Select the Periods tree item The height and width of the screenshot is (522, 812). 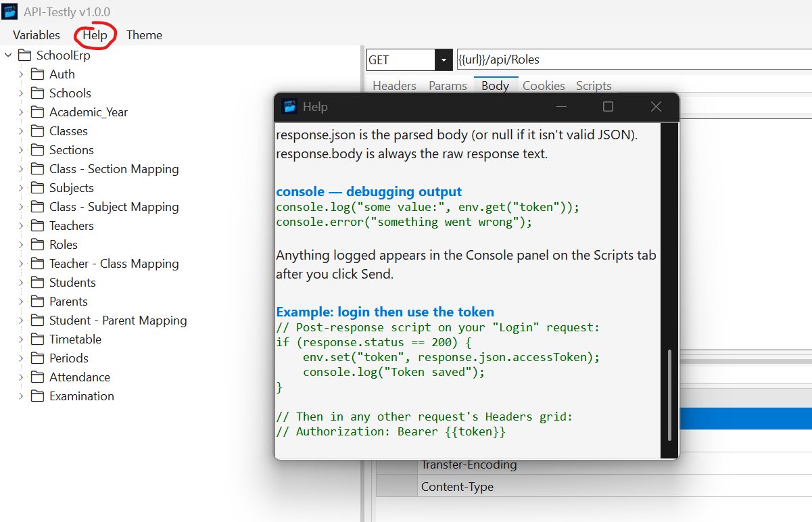pyautogui.click(x=69, y=358)
